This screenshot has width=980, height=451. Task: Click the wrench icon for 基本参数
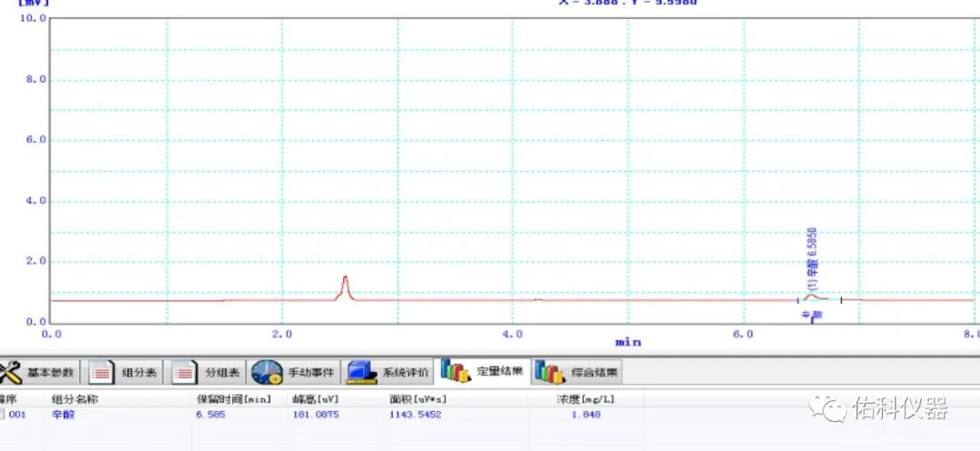[x=10, y=372]
